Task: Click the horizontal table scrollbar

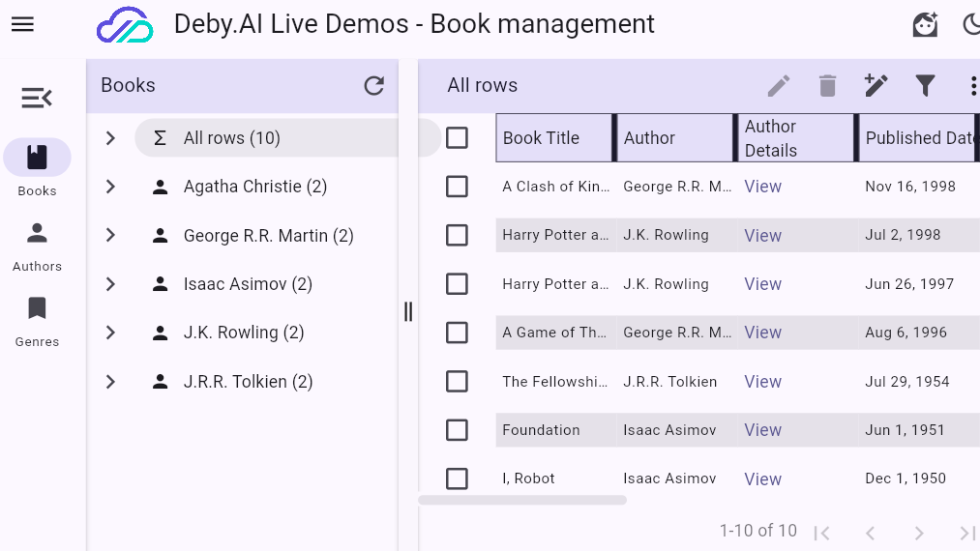Action: pyautogui.click(x=522, y=500)
